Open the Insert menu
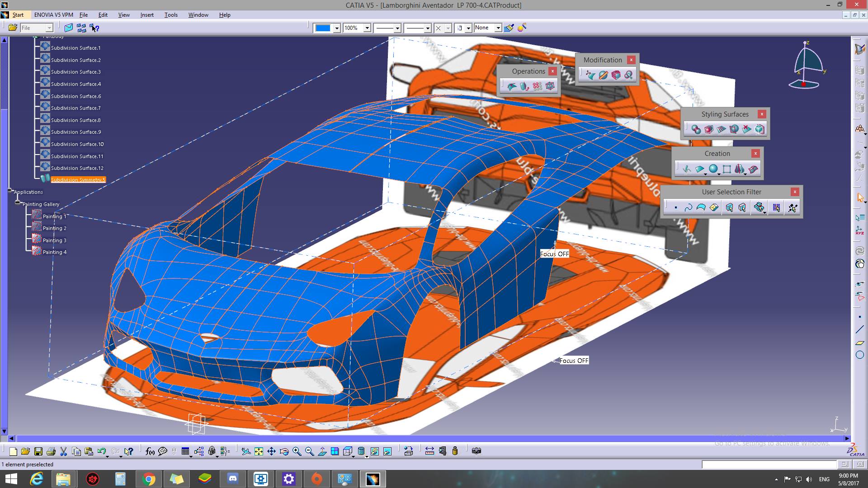 [147, 15]
